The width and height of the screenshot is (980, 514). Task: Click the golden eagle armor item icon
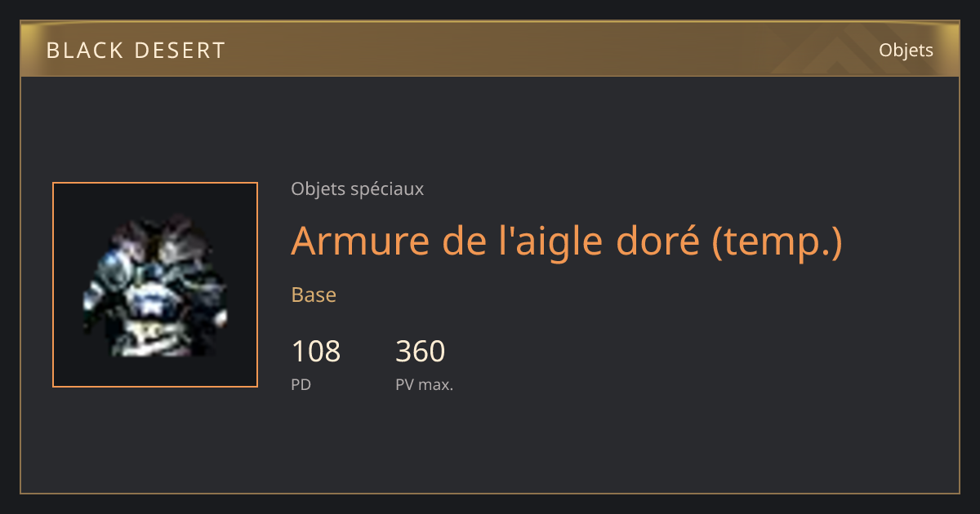tap(155, 286)
